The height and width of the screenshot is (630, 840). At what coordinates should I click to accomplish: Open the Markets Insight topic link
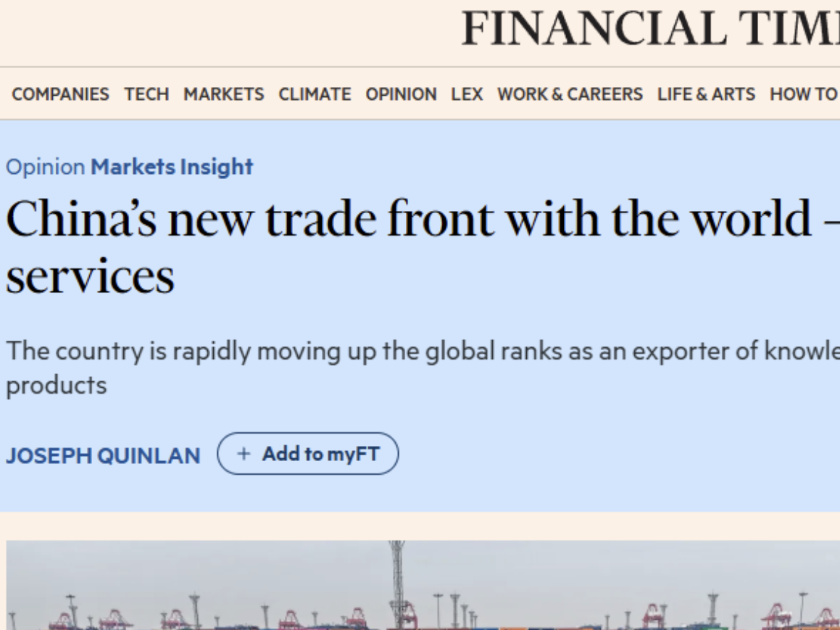coord(172,167)
